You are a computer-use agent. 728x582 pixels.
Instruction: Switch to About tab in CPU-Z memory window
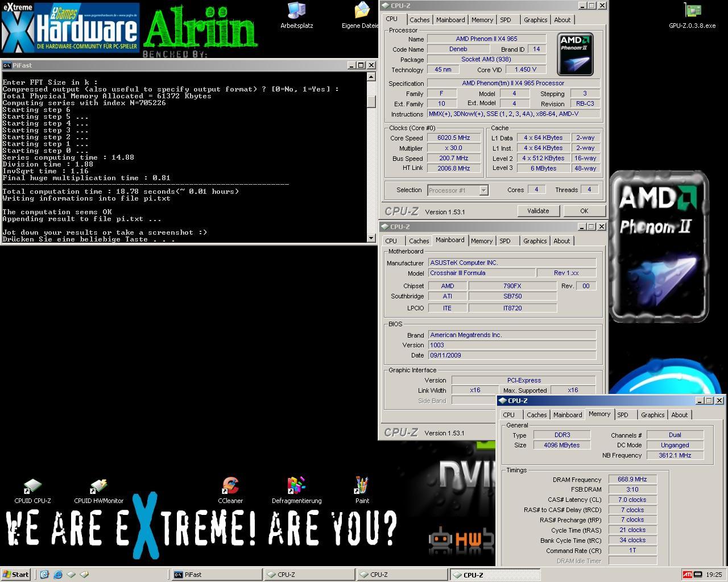coord(679,415)
